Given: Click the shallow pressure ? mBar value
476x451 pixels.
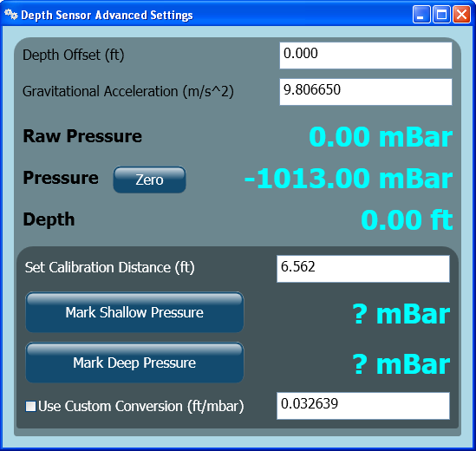Looking at the screenshot, I should [x=401, y=314].
